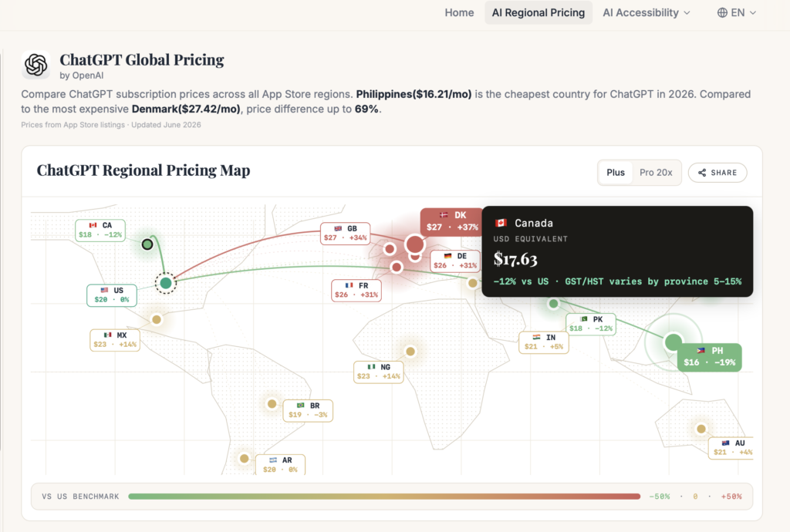Click the NG $23 +14% label
Viewport: 790px width, 532px height.
[378, 372]
